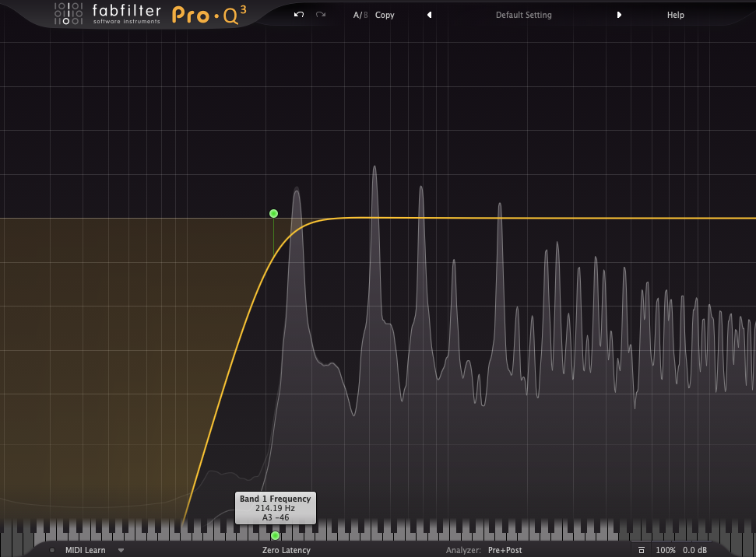Viewport: 756px width, 557px height.
Task: Undo the last change
Action: 299,15
